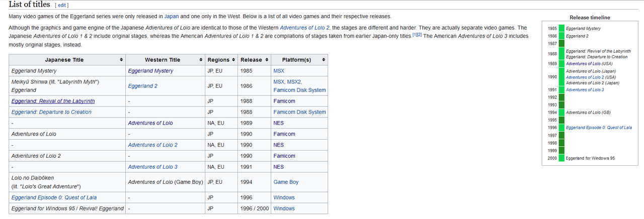644x219 pixels.
Task: Select the List of titles heading
Action: pos(29,5)
